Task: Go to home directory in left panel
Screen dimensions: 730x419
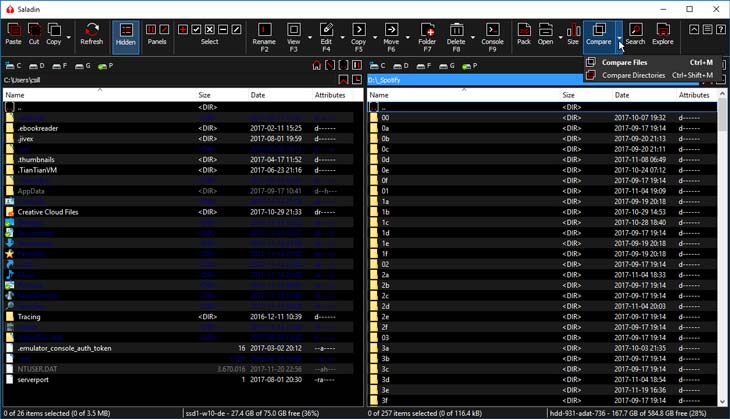Action: (x=317, y=65)
